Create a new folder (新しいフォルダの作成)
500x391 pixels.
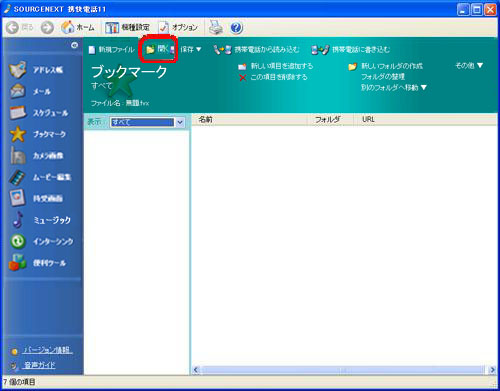pyautogui.click(x=385, y=66)
